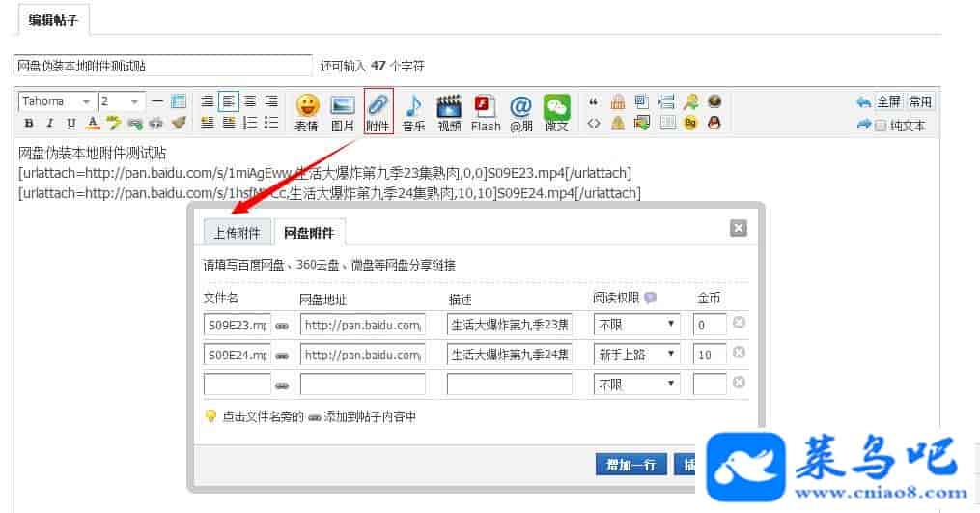980x513 pixels.
Task: Click the coin field showing 10
Action: 710,355
